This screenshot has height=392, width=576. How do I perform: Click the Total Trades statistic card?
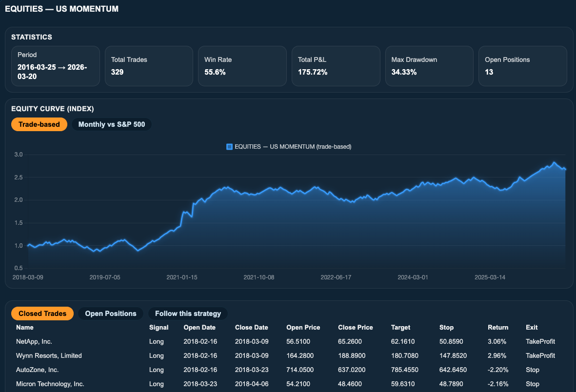[149, 66]
